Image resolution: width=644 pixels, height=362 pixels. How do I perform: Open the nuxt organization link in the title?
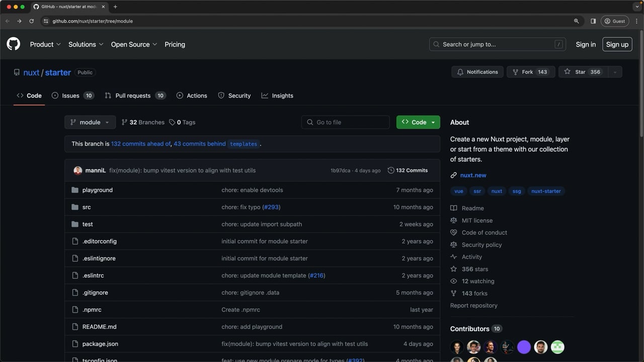31,72
